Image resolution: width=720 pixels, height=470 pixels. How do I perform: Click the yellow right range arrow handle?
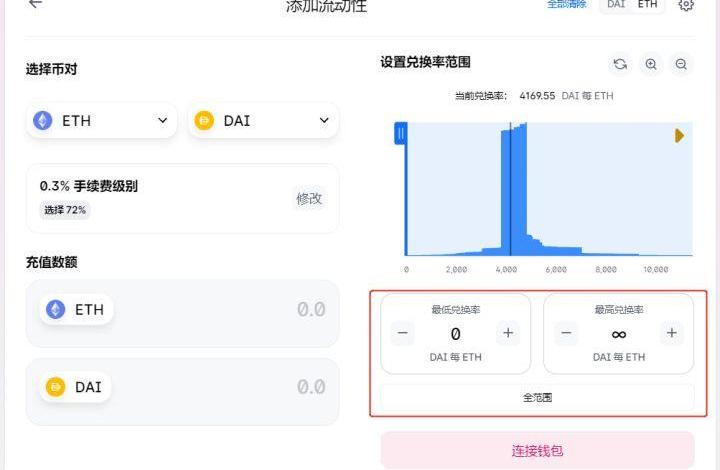coord(679,135)
